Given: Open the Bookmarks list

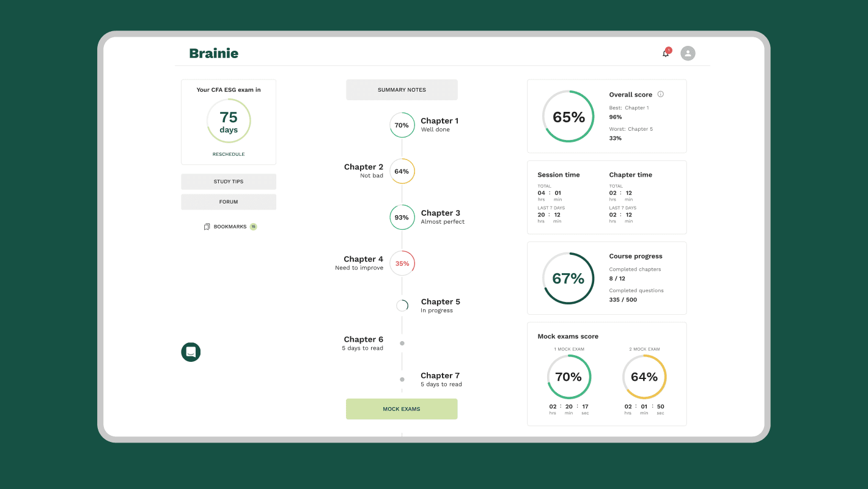Looking at the screenshot, I should [x=230, y=227].
